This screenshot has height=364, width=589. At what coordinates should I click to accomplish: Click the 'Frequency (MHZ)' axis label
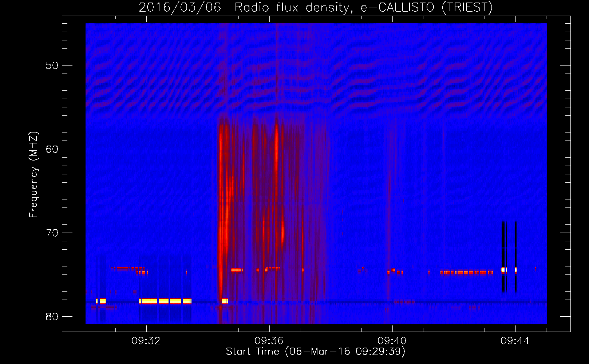click(33, 175)
